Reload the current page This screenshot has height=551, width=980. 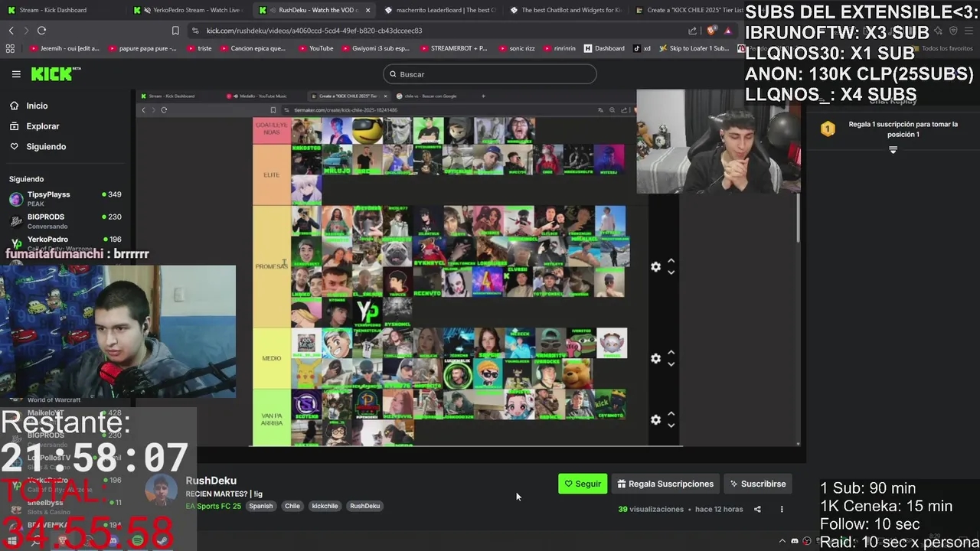(41, 31)
